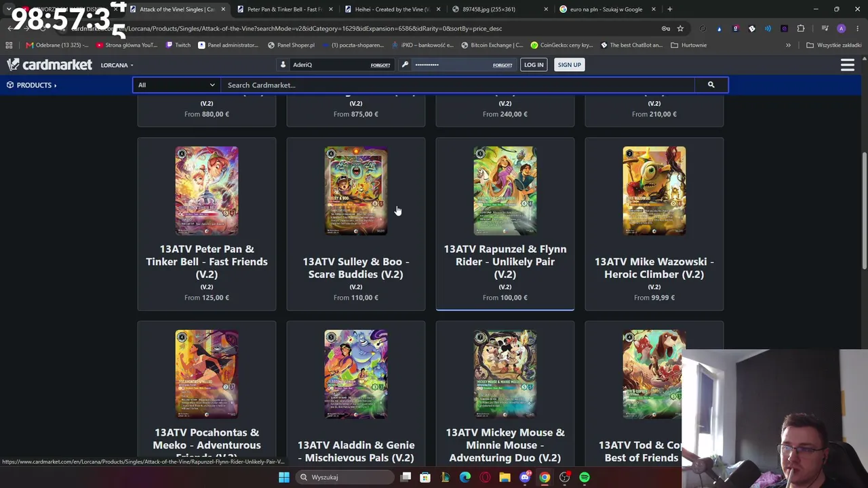
Task: Open 13ATV Mike Wazowski - Heroic Climber title
Action: coord(654,268)
